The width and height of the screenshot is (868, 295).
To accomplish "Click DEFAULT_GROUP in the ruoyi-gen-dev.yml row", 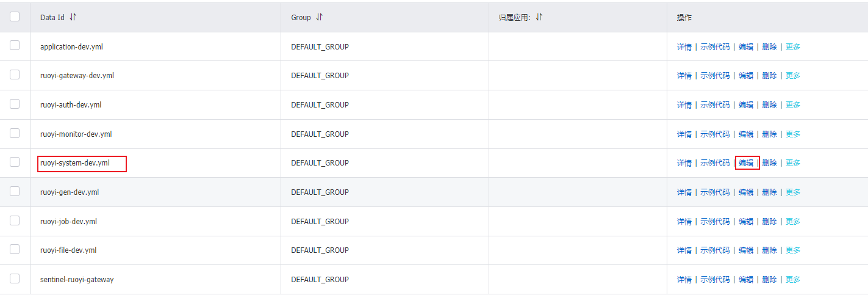I will click(320, 192).
